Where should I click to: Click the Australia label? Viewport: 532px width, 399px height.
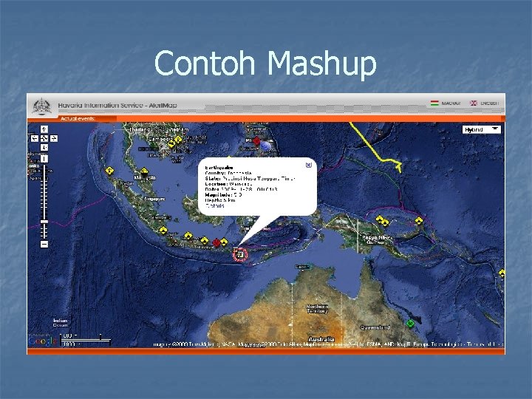tap(321, 339)
